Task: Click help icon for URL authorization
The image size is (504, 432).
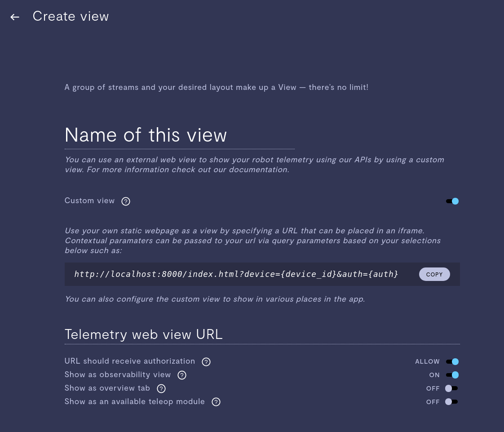Action: [x=206, y=362]
